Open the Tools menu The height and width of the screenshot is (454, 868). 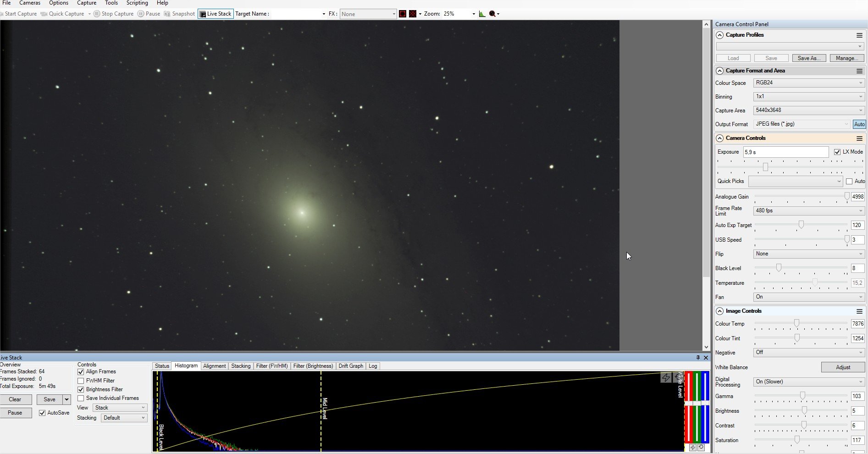(x=111, y=3)
